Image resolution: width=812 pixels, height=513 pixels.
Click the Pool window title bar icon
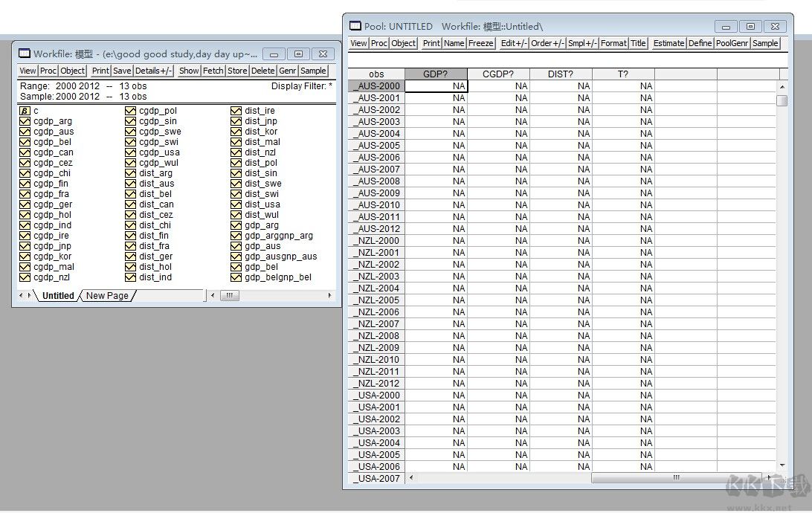[x=355, y=26]
